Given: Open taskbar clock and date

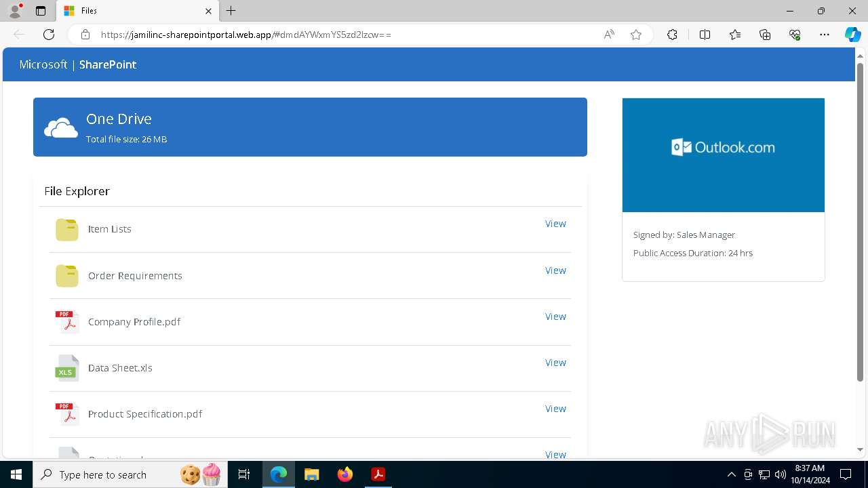Looking at the screenshot, I should click(x=810, y=474).
